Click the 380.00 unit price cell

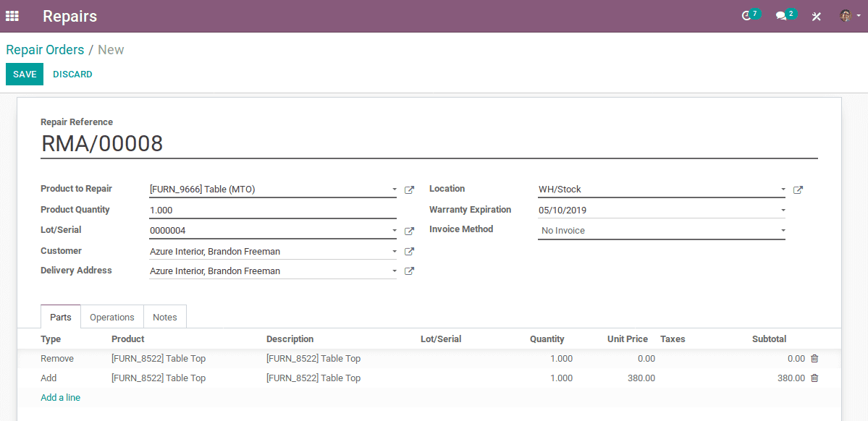click(x=641, y=378)
